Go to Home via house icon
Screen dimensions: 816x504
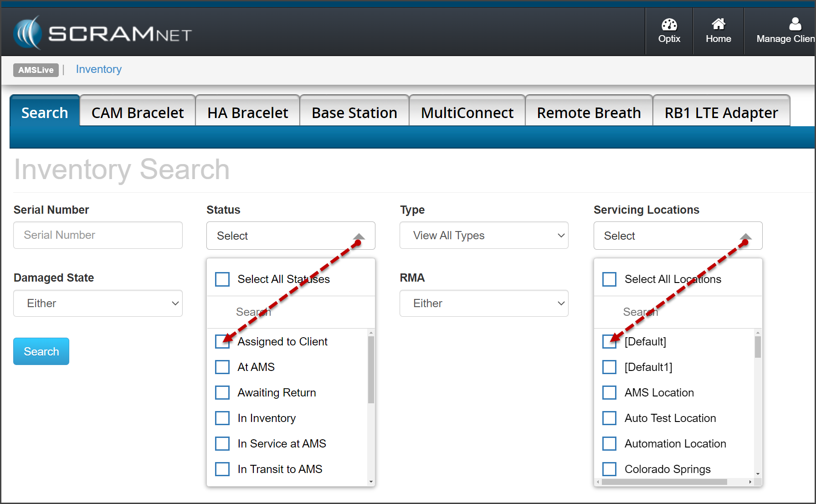[x=718, y=24]
